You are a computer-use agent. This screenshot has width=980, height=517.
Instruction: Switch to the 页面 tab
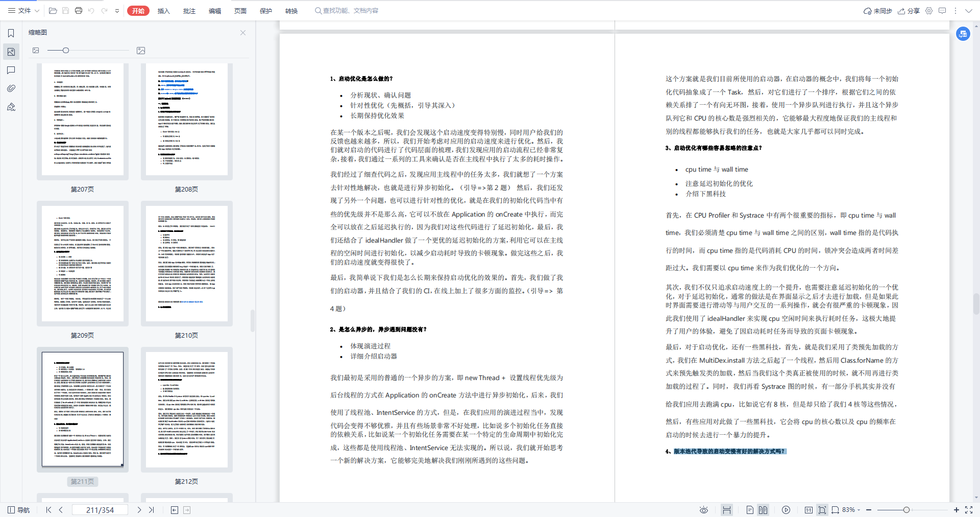click(240, 11)
